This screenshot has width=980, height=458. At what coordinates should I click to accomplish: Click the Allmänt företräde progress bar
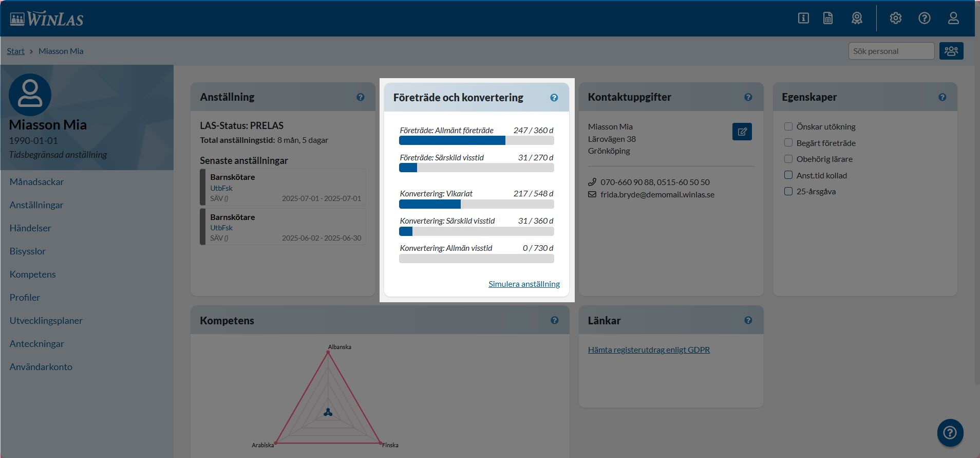point(476,141)
